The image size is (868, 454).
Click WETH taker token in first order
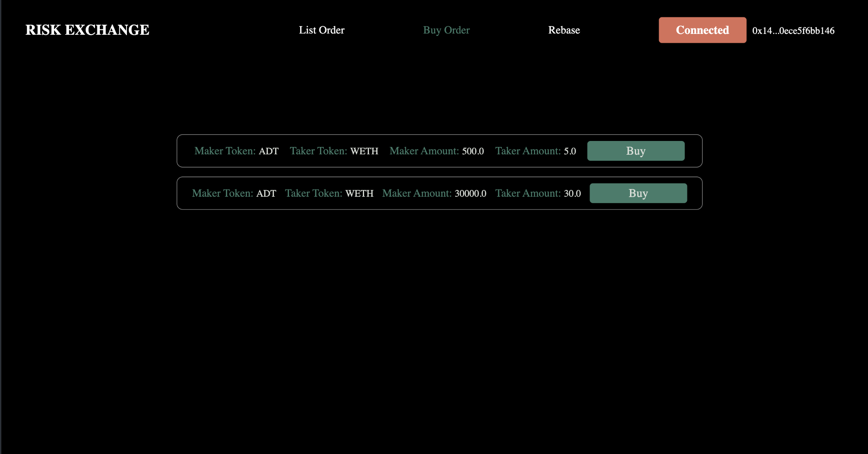pos(364,151)
